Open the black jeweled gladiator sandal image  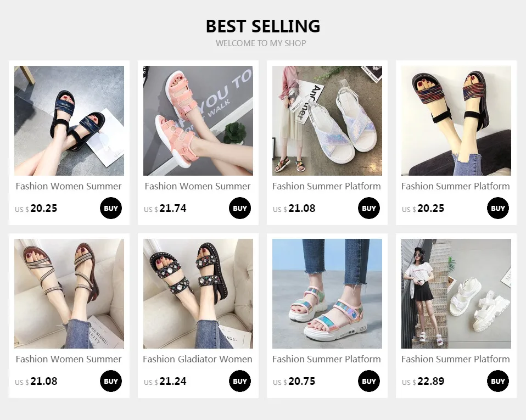198,294
